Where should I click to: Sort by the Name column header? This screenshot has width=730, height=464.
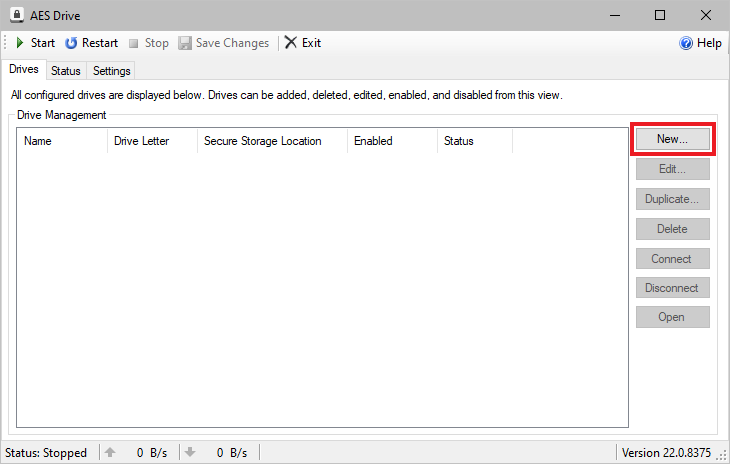pyautogui.click(x=62, y=141)
